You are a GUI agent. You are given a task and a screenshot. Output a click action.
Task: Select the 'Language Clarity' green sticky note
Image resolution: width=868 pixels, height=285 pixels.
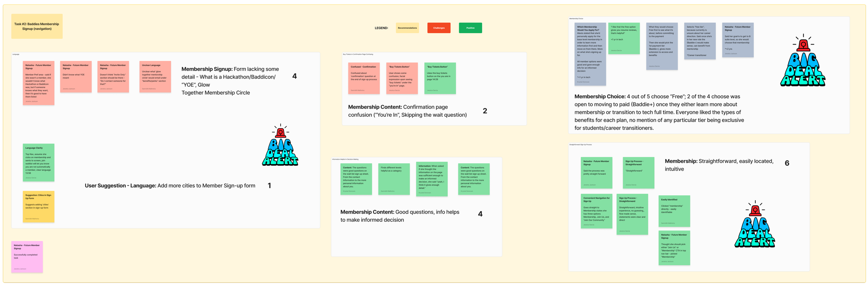click(x=39, y=163)
